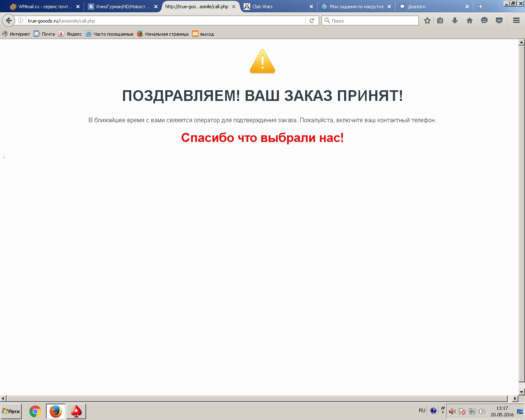This screenshot has width=525, height=420.
Task: Open PokerStars from the taskbar
Action: click(x=76, y=411)
